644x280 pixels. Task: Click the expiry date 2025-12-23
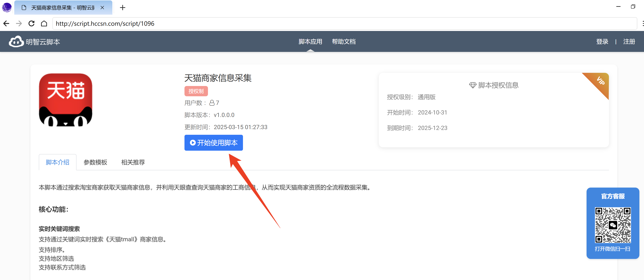432,128
